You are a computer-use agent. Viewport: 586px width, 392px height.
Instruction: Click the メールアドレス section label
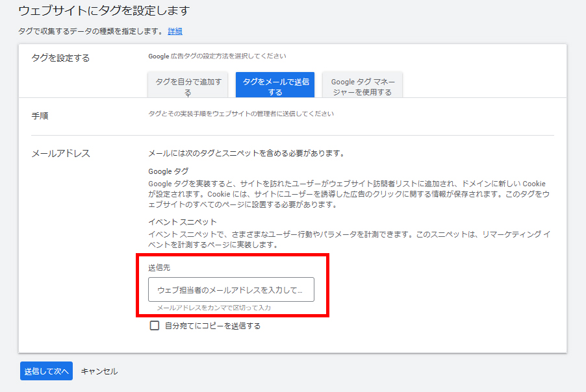tap(60, 154)
